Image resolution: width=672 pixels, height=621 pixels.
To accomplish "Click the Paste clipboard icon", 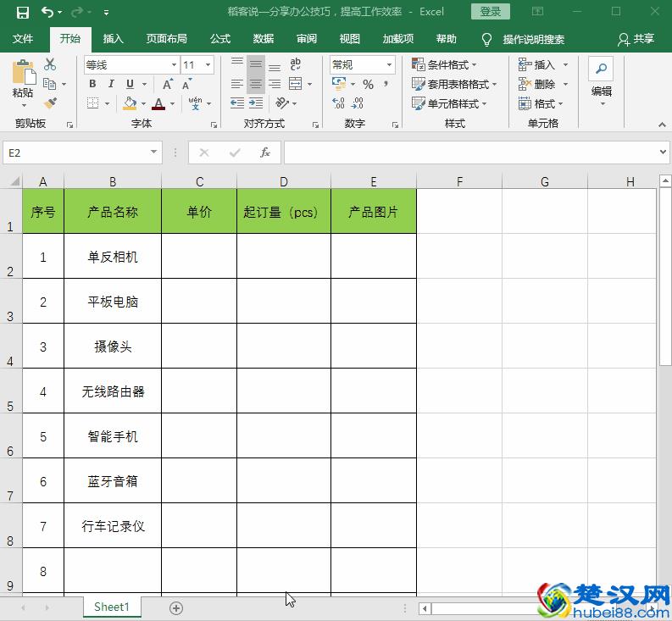I will [x=23, y=72].
